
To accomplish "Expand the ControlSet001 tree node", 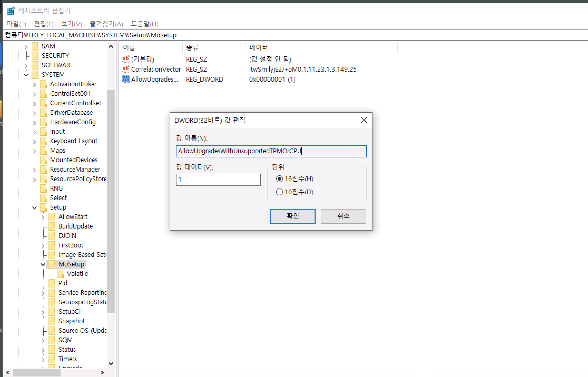I will point(35,94).
